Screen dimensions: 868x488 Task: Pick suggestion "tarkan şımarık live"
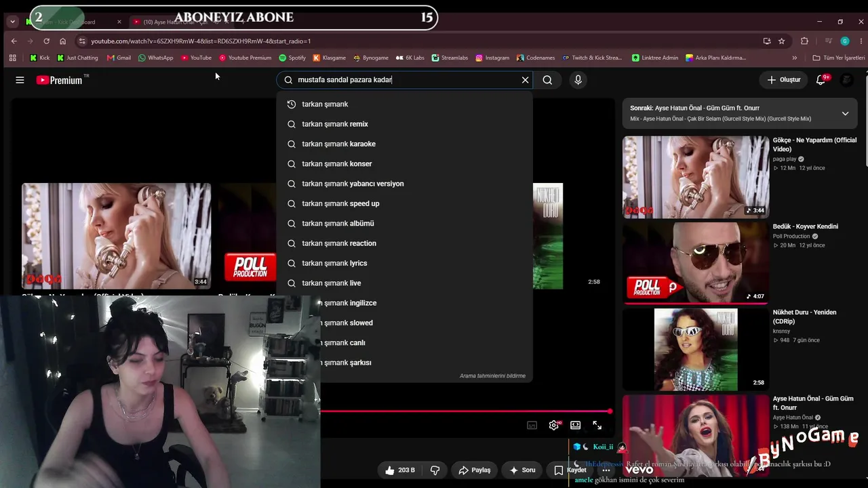(x=404, y=283)
